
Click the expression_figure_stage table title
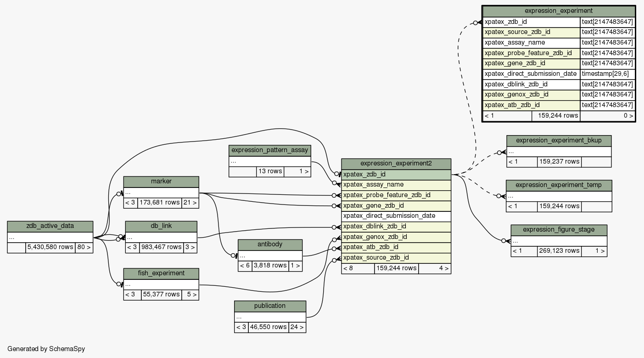[x=559, y=230]
